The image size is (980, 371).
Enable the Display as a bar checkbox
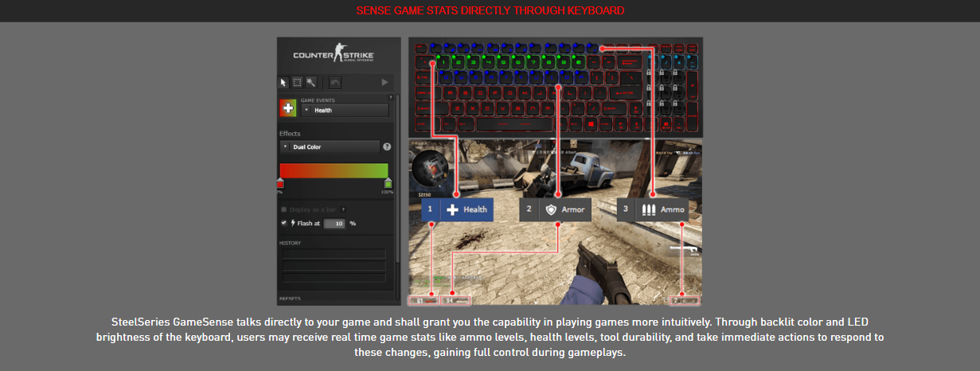(x=283, y=210)
